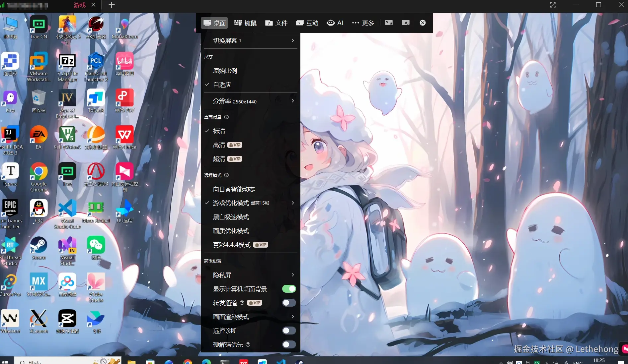Click the bilibili desktop icon

[124, 64]
